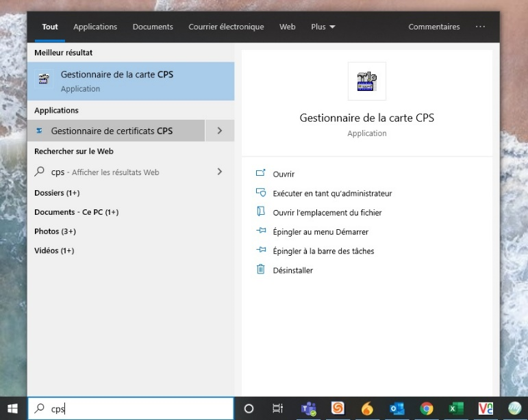Open the Windows Start menu

coord(13,408)
